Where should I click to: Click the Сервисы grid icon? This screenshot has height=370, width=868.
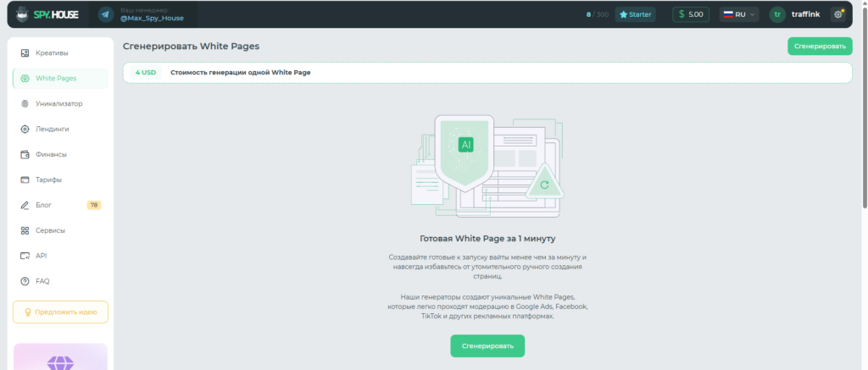25,230
